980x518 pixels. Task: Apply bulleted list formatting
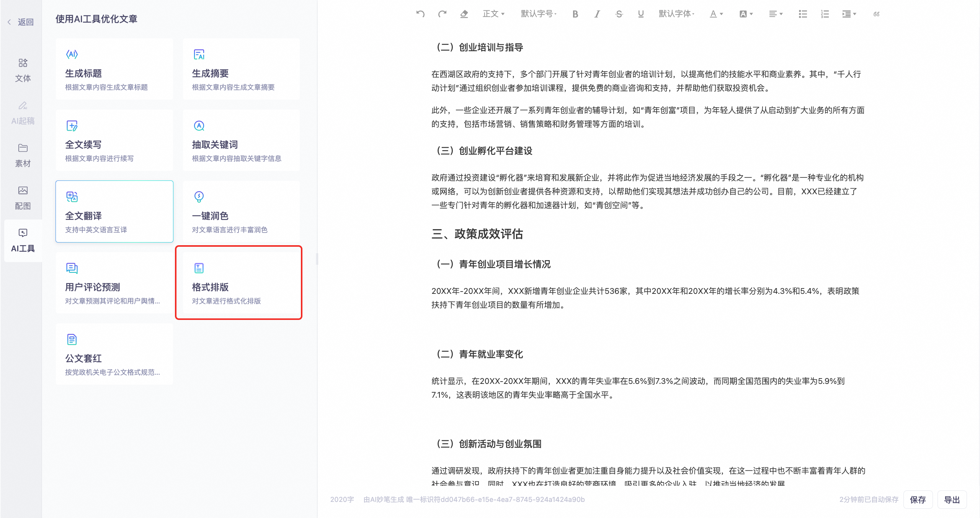point(803,14)
